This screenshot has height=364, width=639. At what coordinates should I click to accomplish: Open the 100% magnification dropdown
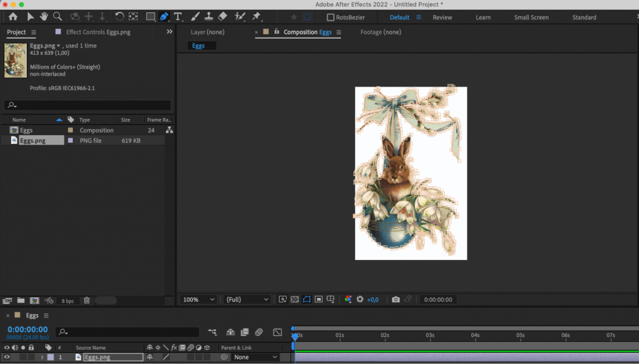pos(198,299)
